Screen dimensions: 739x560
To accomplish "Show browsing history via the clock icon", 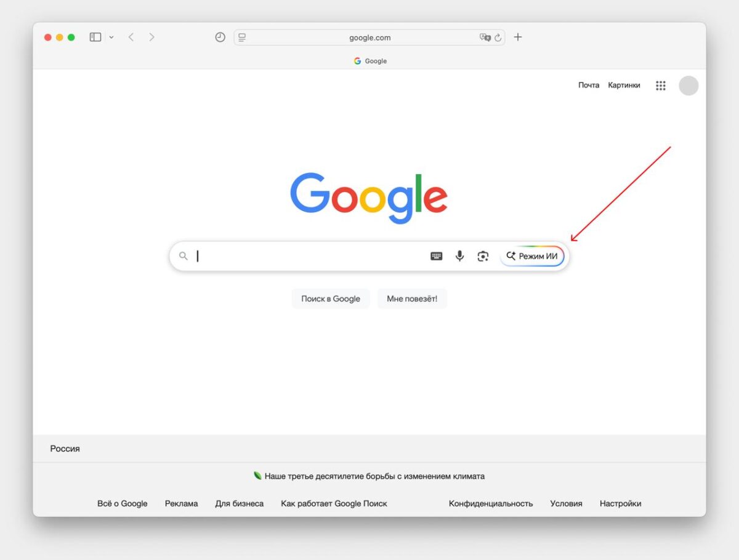I will 220,37.
